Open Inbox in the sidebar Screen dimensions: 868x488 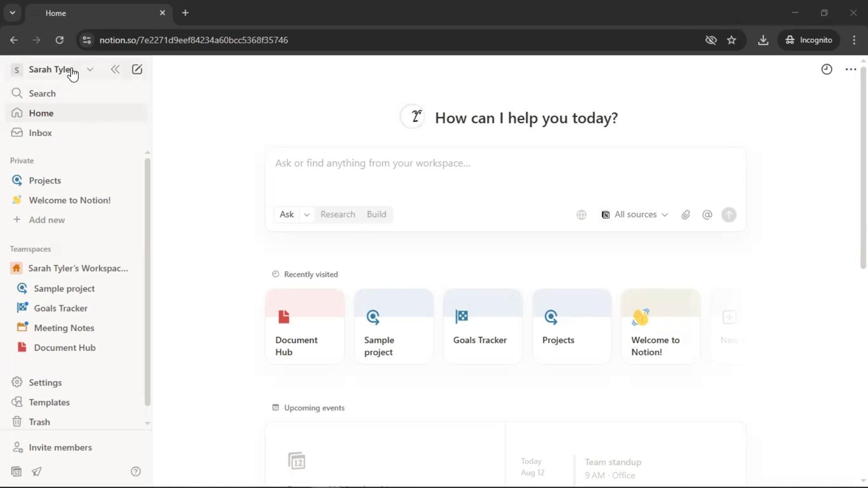[x=40, y=133]
